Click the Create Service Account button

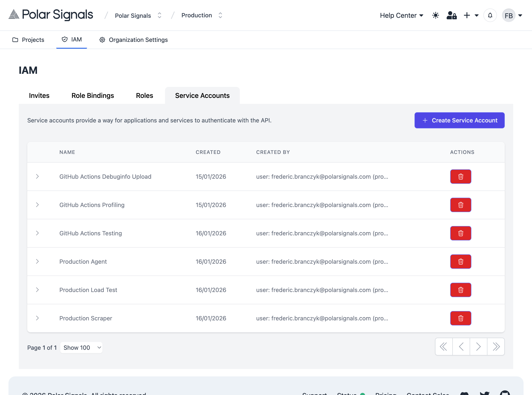pos(459,120)
